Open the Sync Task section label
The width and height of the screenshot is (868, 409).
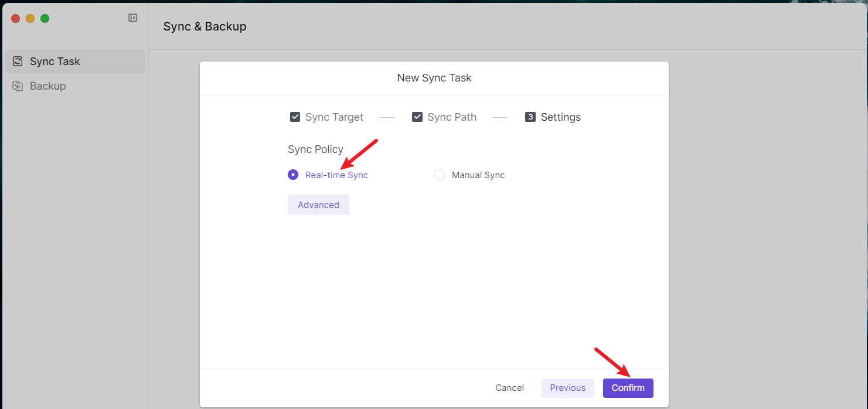(55, 62)
